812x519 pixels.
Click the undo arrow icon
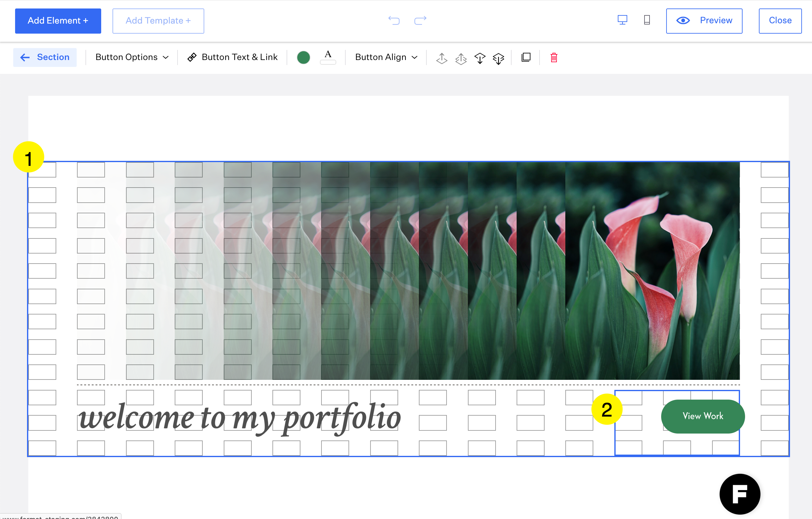pos(393,20)
